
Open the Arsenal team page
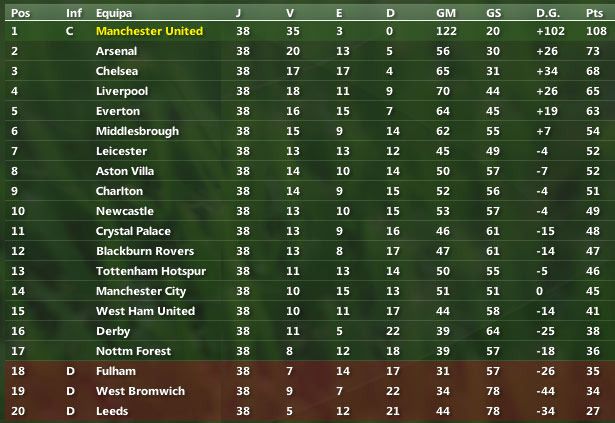point(117,51)
